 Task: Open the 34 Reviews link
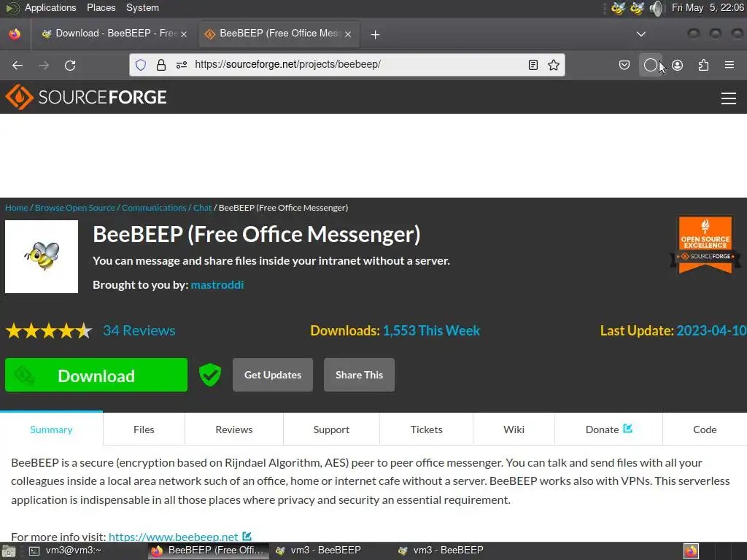tap(139, 330)
